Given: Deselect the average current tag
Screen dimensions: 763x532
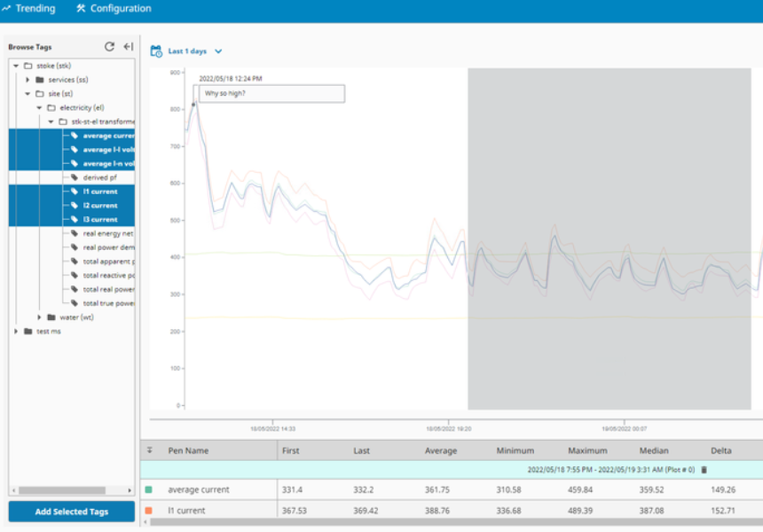Looking at the screenshot, I should point(107,136).
